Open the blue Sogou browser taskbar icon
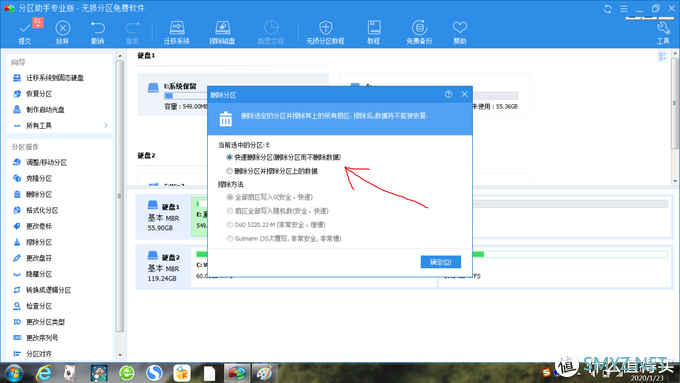Viewport: 680px width, 383px height. click(x=154, y=373)
